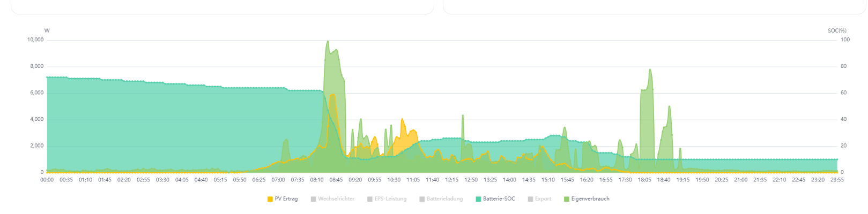This screenshot has height=214, width=868.
Task: Select the yellow PV Ertrag peak near 08:45
Action: [332, 95]
